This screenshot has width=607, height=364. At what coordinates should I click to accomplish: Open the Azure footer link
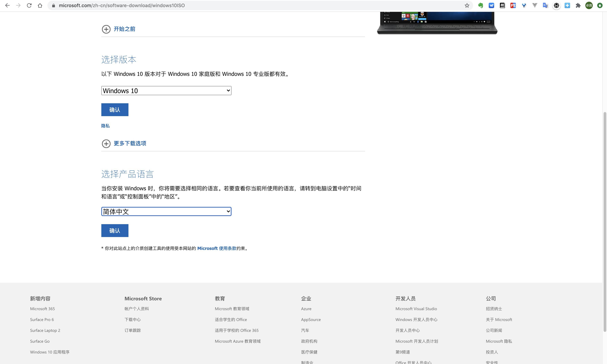pos(306,309)
